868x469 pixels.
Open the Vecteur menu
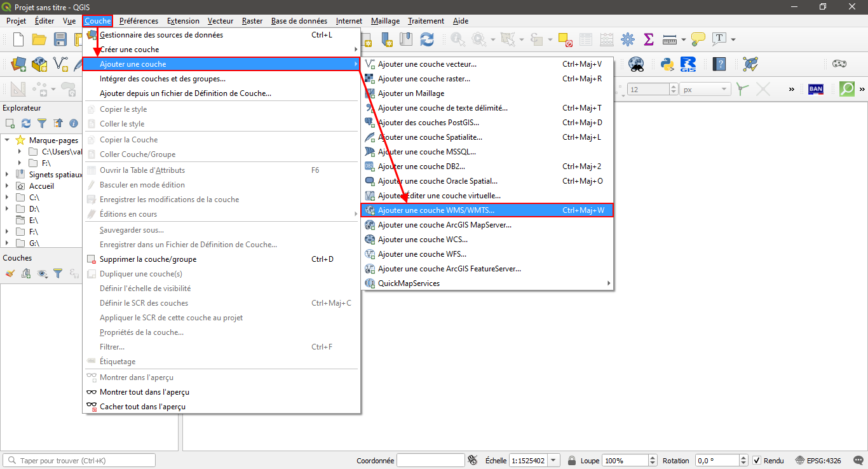coord(220,21)
